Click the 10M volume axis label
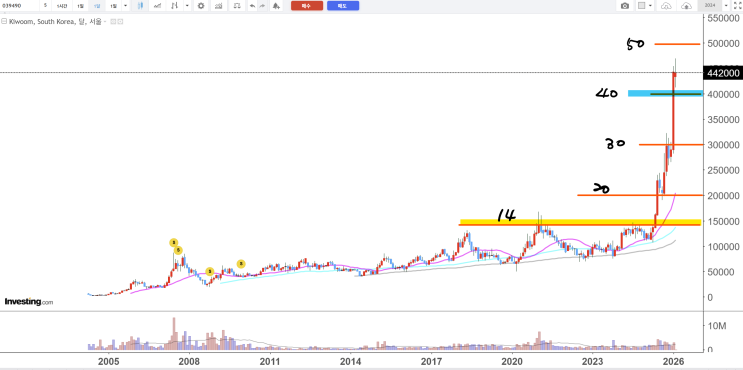Screen dimensions: 743x370 point(716,326)
